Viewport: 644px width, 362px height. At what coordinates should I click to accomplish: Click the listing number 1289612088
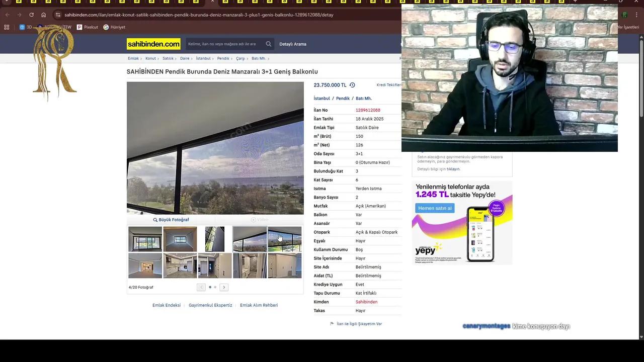point(368,110)
